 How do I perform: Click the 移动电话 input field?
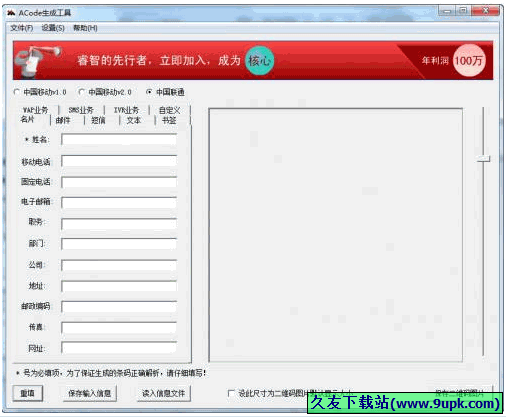pos(119,161)
